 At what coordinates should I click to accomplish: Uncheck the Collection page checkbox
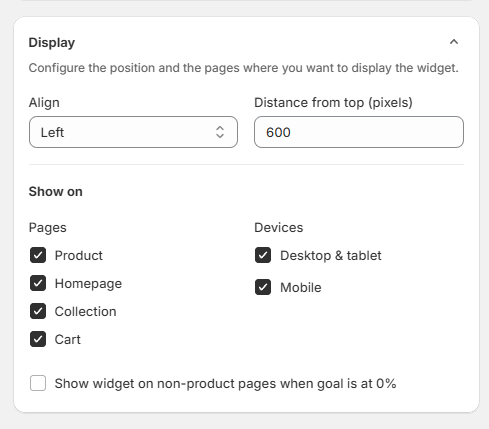click(38, 311)
